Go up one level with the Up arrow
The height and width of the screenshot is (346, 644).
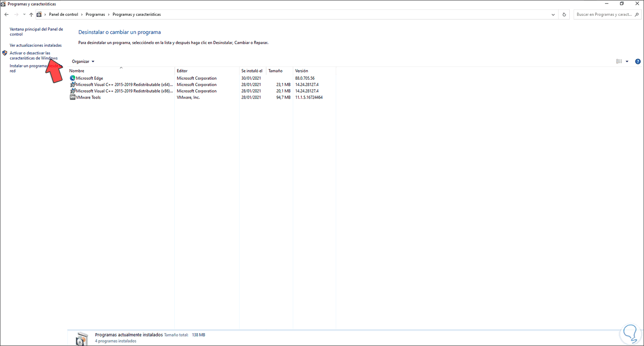(x=31, y=15)
